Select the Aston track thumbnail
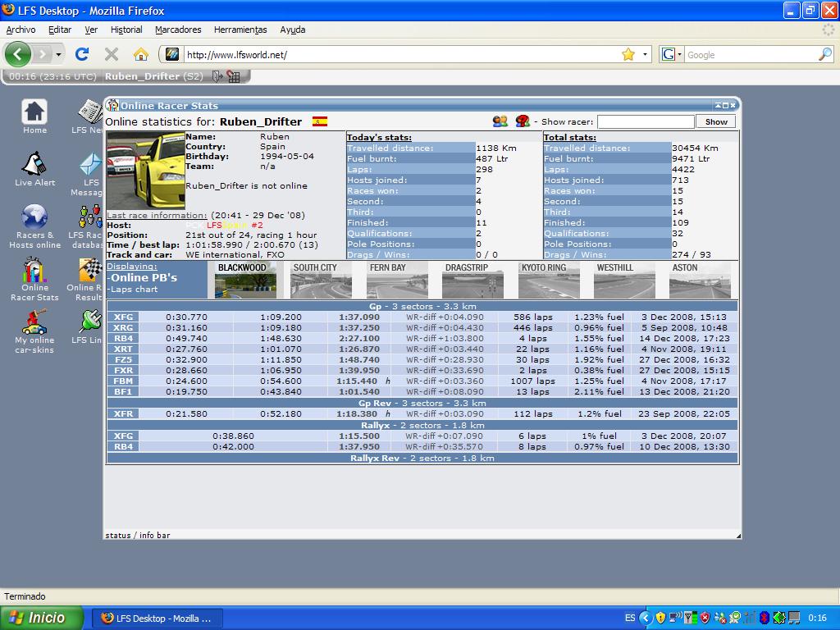This screenshot has height=630, width=840. click(700, 281)
